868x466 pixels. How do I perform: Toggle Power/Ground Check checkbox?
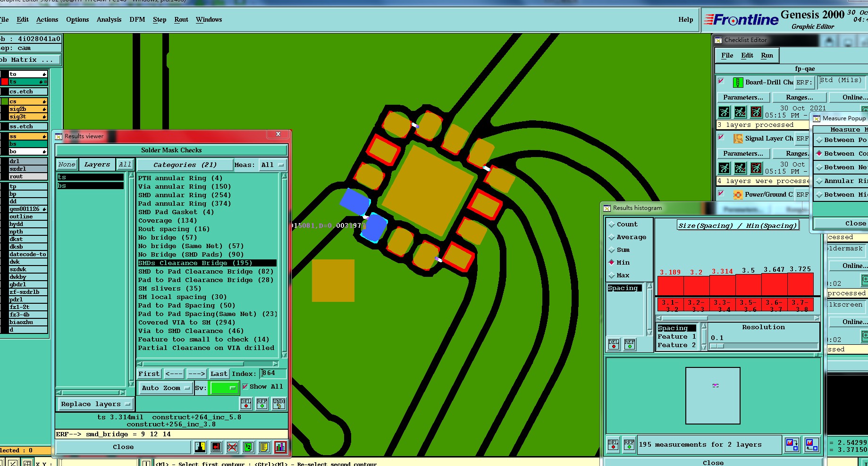(x=721, y=193)
